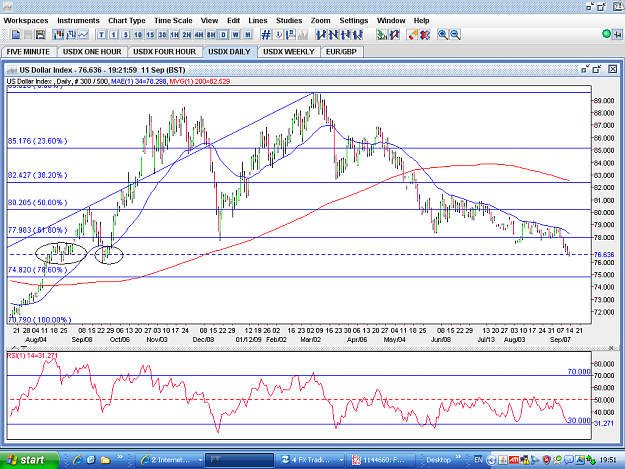Open the Help menu
625x469 pixels.
pyautogui.click(x=421, y=20)
